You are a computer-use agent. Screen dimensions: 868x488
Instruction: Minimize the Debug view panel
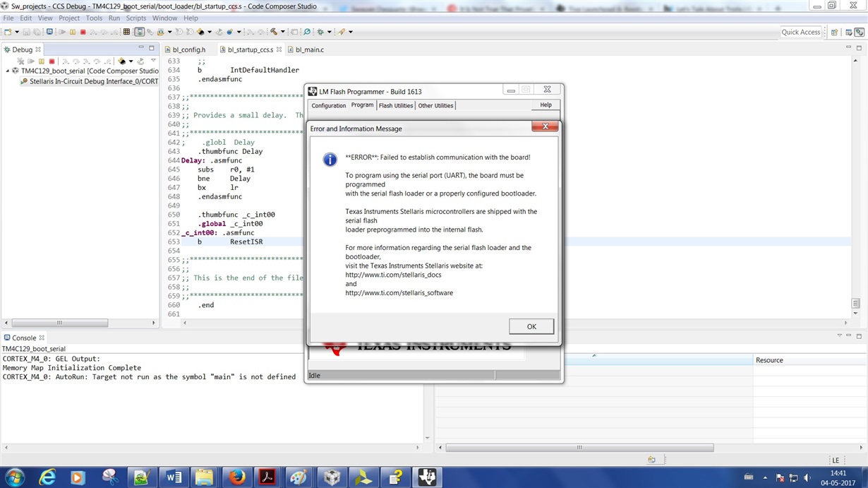pos(140,48)
